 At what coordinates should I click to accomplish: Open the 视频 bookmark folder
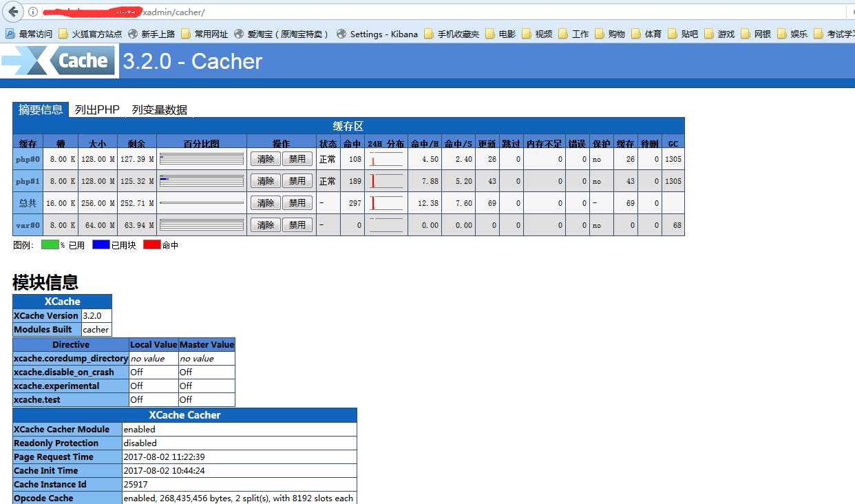pos(537,34)
